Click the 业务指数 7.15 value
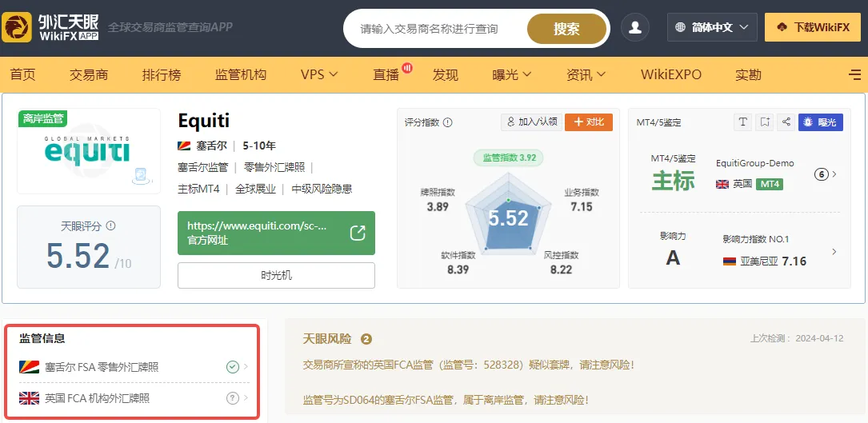This screenshot has width=868, height=423. (582, 206)
